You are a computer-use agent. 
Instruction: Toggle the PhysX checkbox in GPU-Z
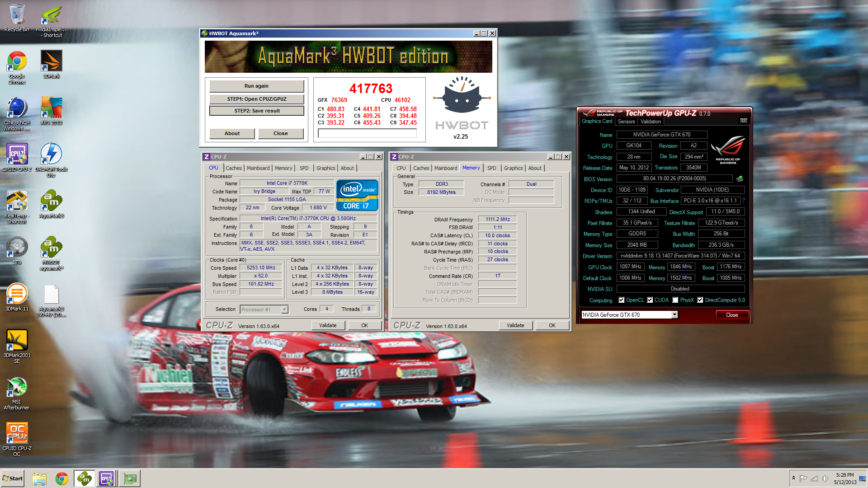[x=675, y=300]
